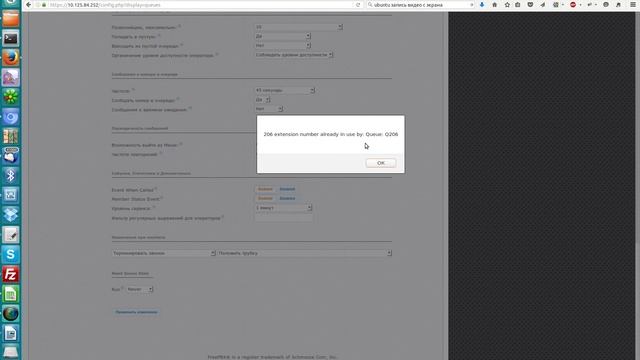640x360 pixels.
Task: Launch FileZilla from the dock
Action: coord(11,274)
